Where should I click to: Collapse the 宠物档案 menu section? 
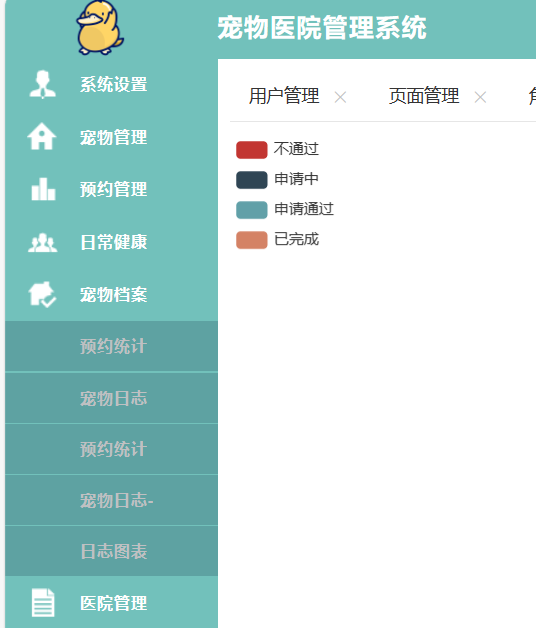pyautogui.click(x=111, y=295)
